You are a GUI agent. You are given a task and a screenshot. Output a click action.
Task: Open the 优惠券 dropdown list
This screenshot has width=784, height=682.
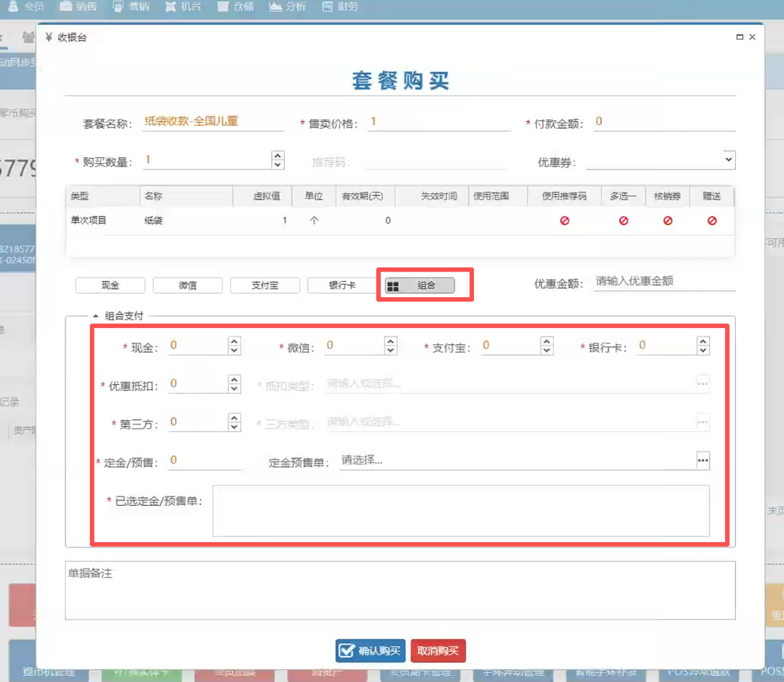[728, 160]
